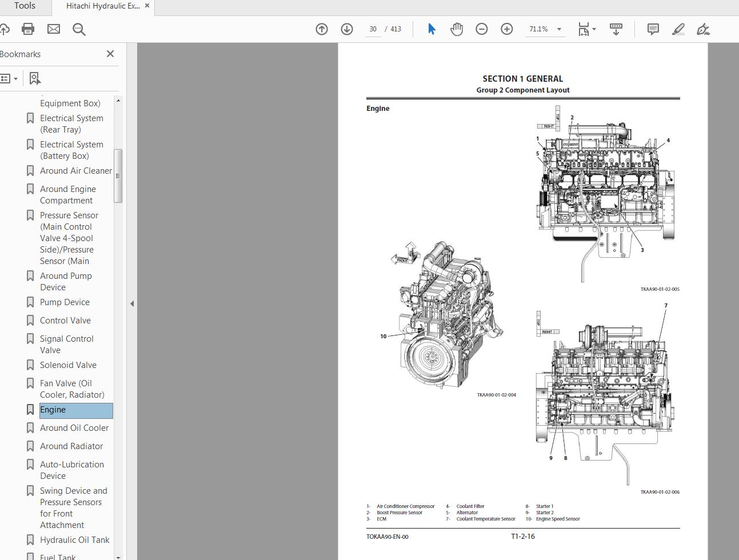Image resolution: width=739 pixels, height=560 pixels.
Task: Zoom in on the page
Action: pyautogui.click(x=507, y=29)
